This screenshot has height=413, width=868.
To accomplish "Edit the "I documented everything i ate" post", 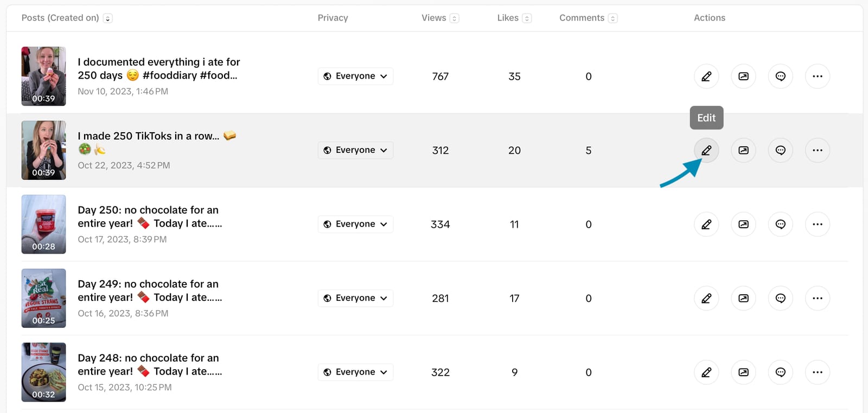I will [706, 76].
